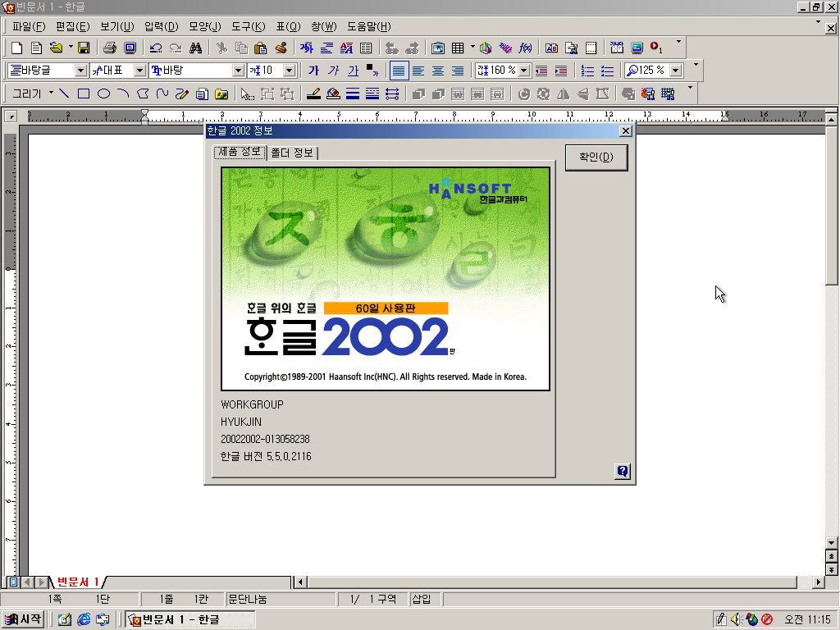Set right paragraph alignment

pyautogui.click(x=458, y=71)
